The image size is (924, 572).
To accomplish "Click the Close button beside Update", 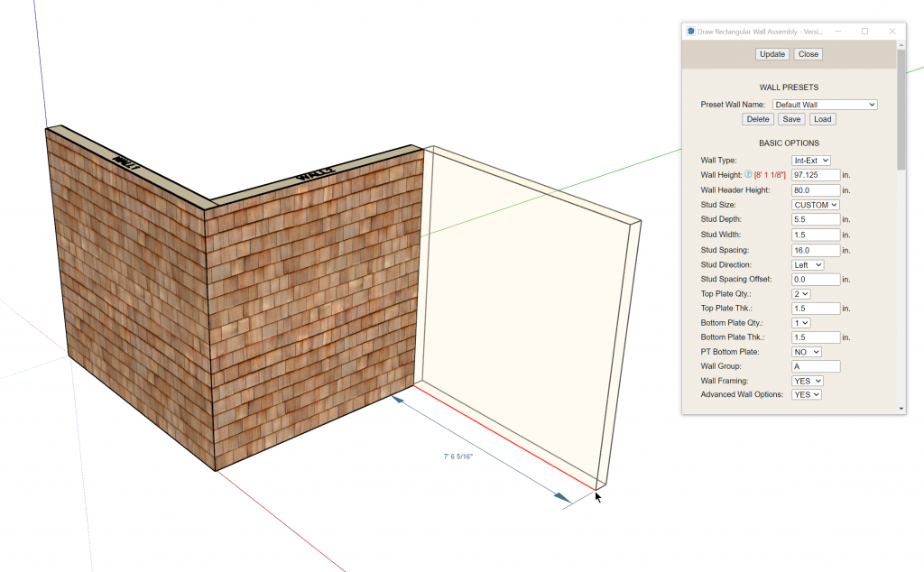I will point(808,54).
